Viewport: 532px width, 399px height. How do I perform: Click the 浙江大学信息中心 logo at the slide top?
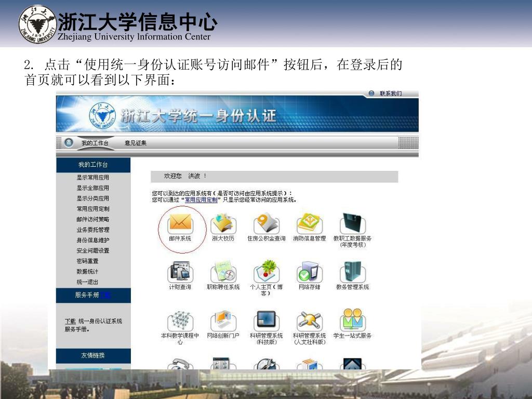(118, 24)
